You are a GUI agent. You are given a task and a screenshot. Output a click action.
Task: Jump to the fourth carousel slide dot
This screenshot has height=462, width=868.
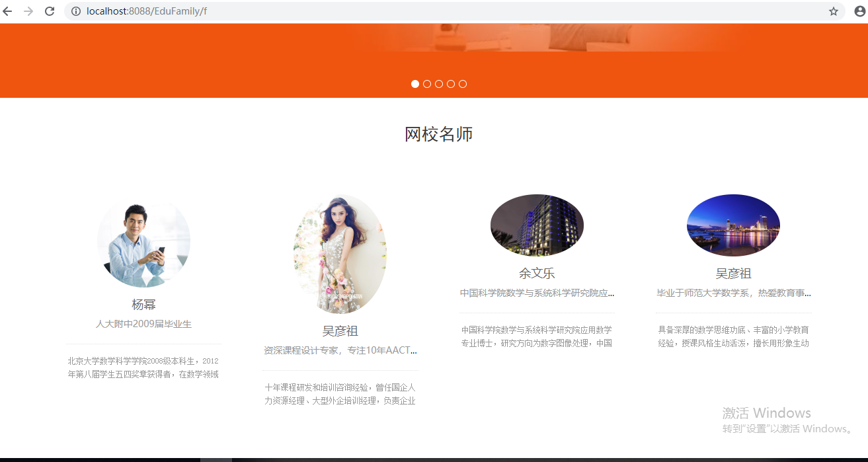pos(451,84)
